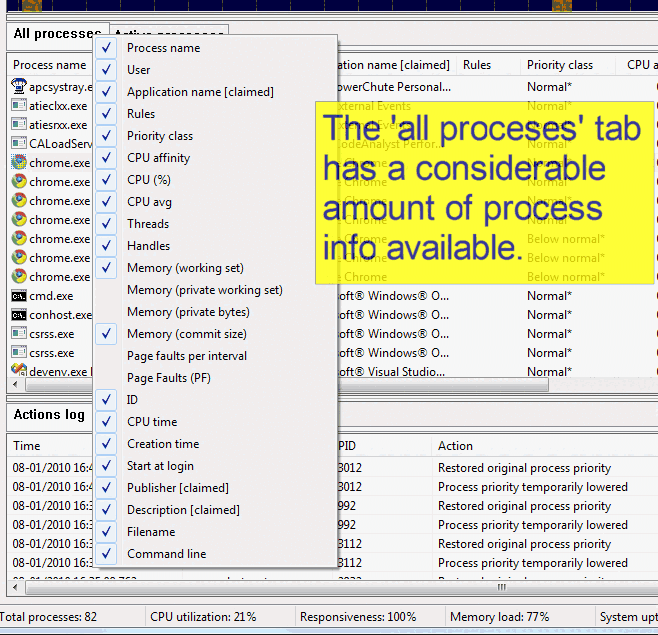
Task: Sort by Rules column header
Action: (x=488, y=65)
